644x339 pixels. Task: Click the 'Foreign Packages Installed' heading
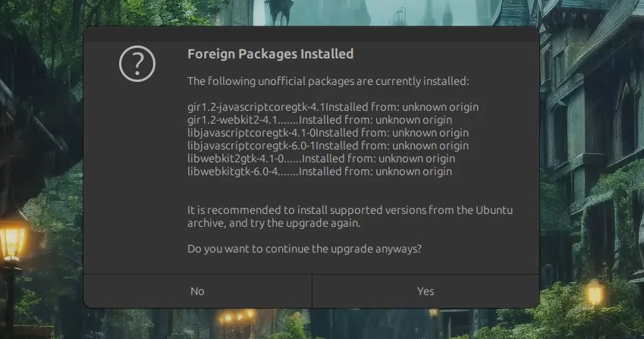[x=270, y=54]
